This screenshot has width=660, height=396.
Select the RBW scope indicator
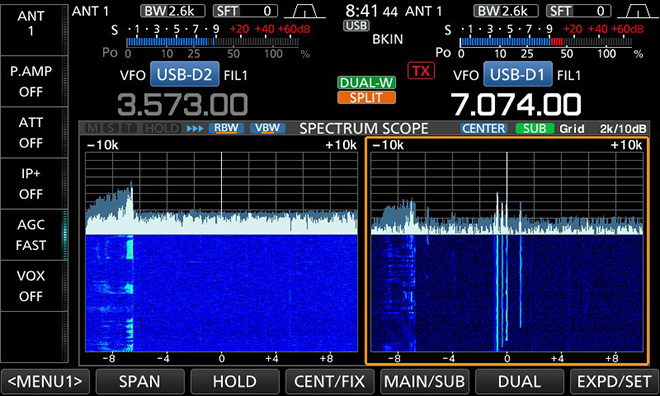click(226, 128)
